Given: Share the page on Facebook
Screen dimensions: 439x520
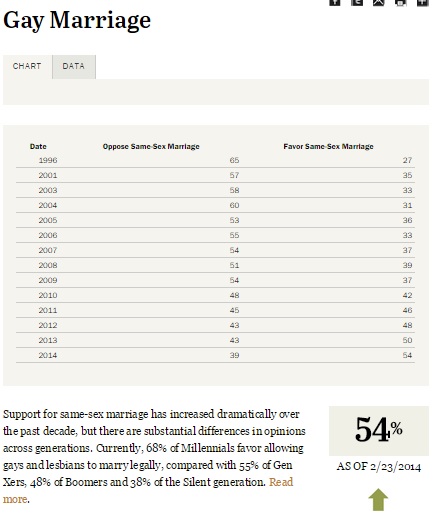Looking at the screenshot, I should pyautogui.click(x=335, y=3).
